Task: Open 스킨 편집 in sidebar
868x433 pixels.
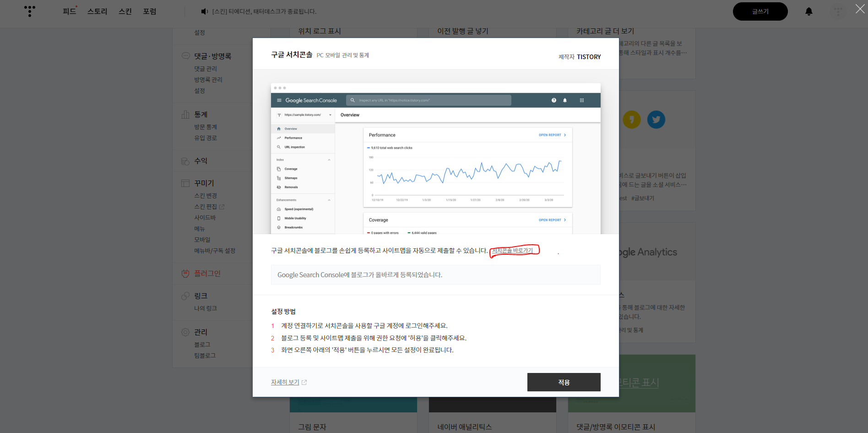Action: [206, 207]
